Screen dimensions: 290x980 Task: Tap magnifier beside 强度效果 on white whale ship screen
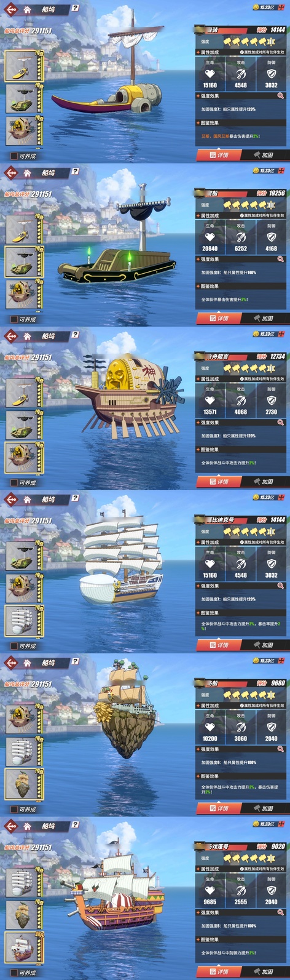tap(281, 586)
